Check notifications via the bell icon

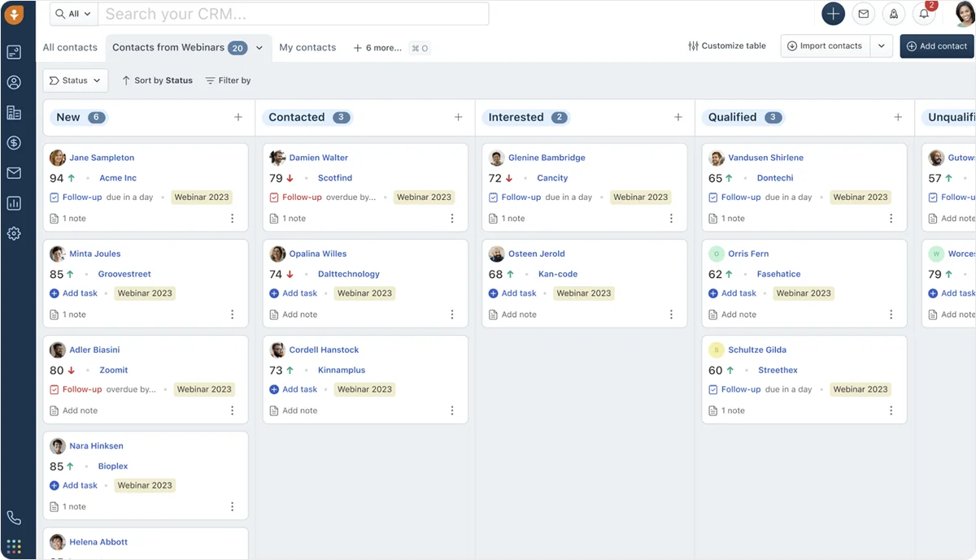click(x=924, y=14)
